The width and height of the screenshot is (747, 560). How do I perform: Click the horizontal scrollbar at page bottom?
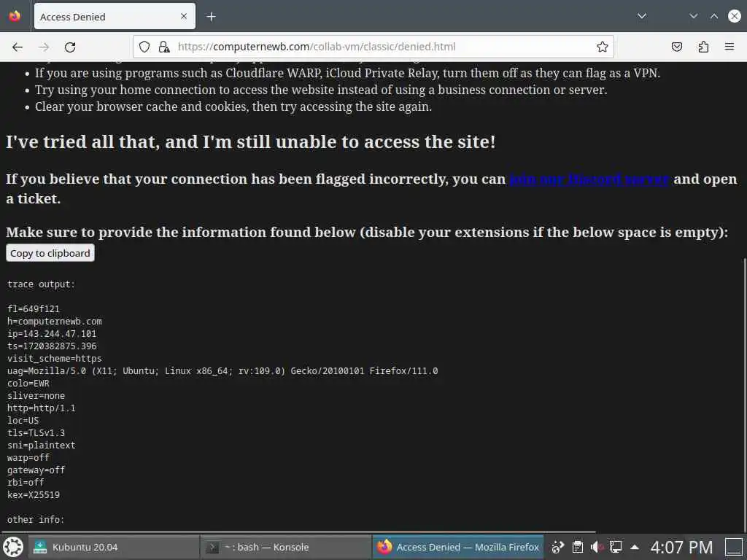[298, 532]
